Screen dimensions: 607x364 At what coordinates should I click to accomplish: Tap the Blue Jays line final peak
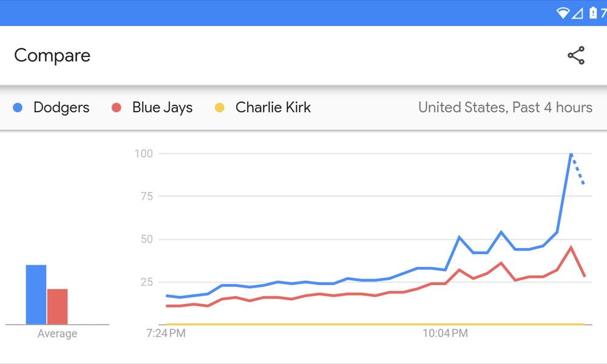coord(571,247)
